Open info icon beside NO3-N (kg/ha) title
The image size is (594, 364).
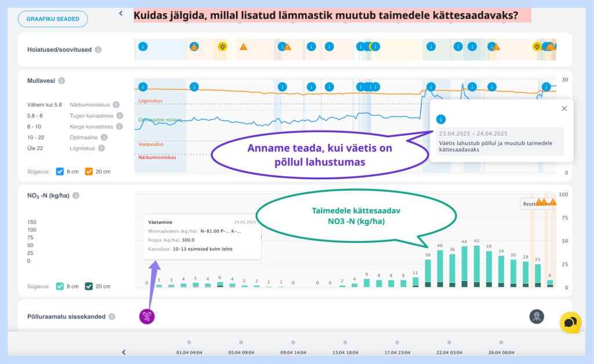pos(76,196)
